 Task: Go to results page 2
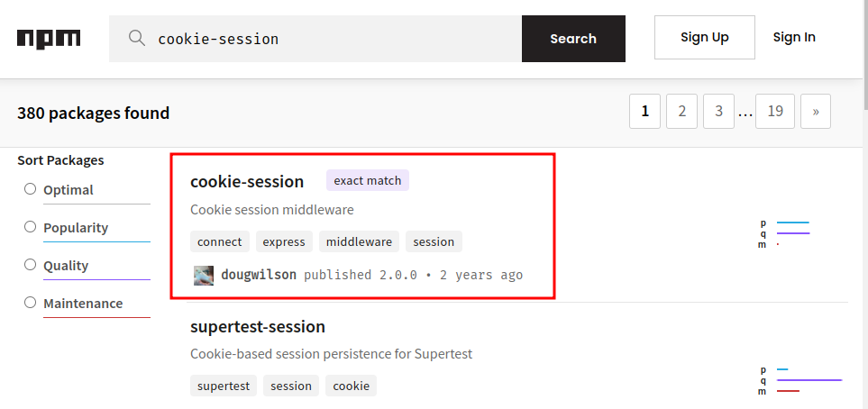(x=681, y=112)
